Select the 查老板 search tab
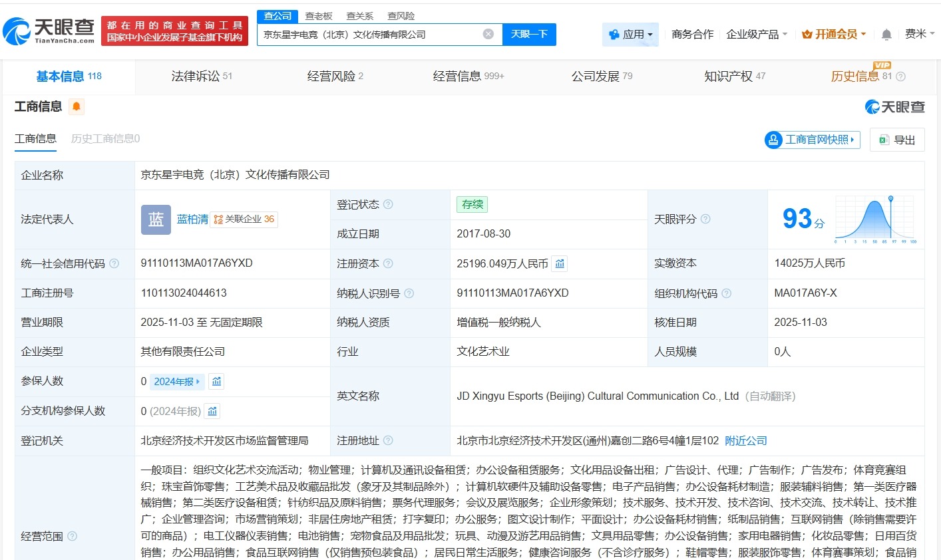 [x=319, y=15]
